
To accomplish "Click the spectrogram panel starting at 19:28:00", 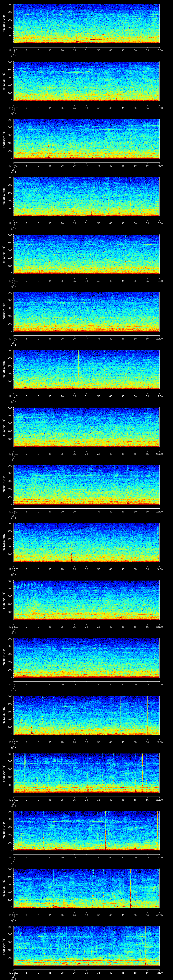I will (x=86, y=831).
